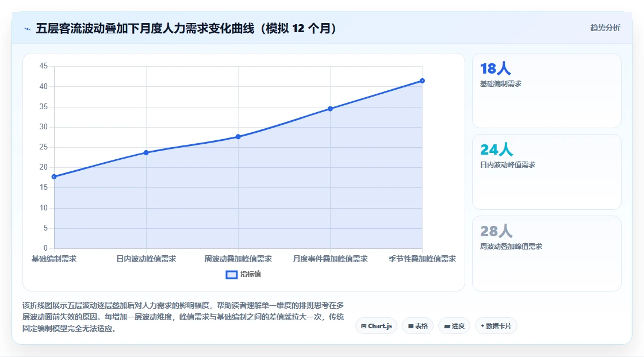Click the 基础编制需求 card caption
Screen dimensions: 644x357
(x=501, y=84)
